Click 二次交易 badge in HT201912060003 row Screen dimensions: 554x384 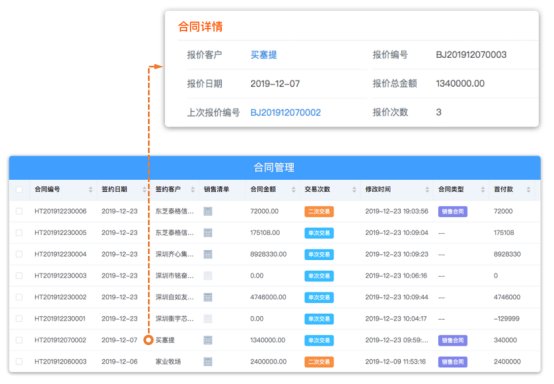coord(319,362)
